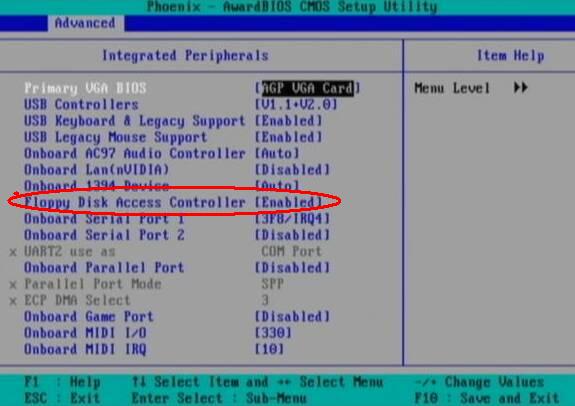Select the USB Controllers setting label

coord(81,105)
